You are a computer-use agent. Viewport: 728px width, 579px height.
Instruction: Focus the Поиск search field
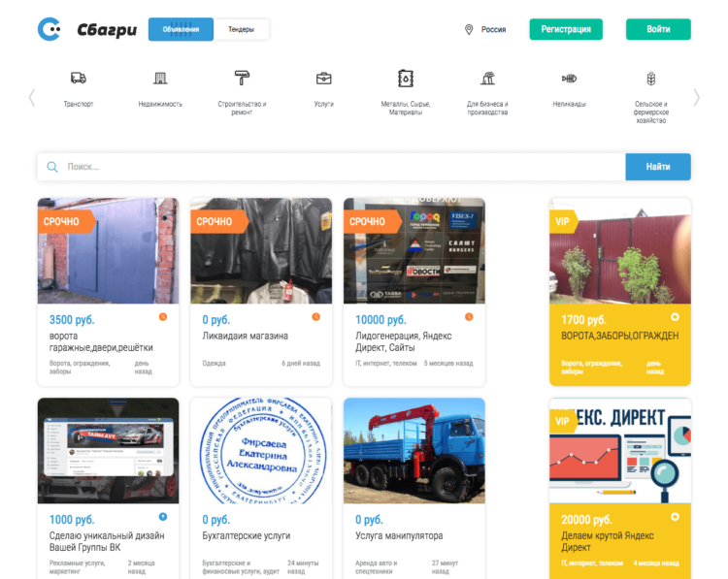click(x=332, y=167)
